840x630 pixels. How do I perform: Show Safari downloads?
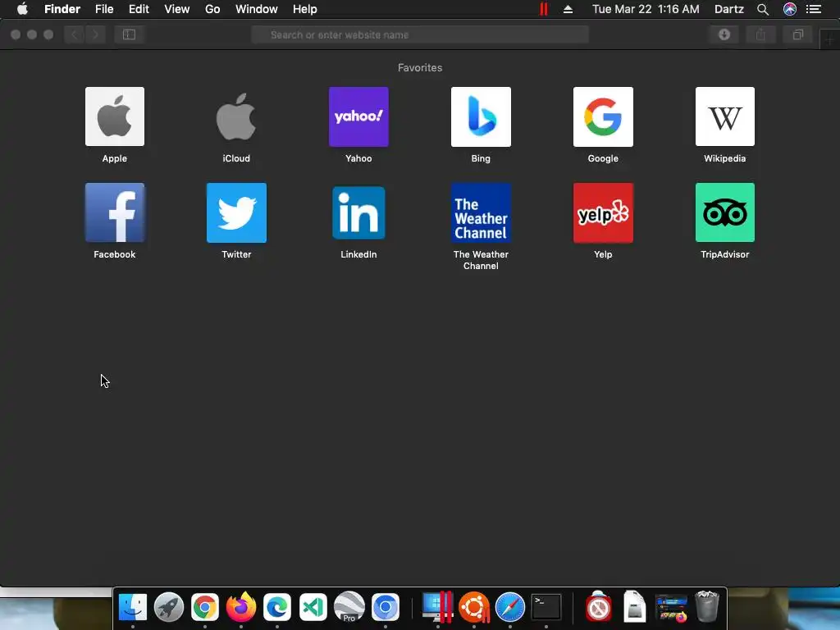(724, 34)
